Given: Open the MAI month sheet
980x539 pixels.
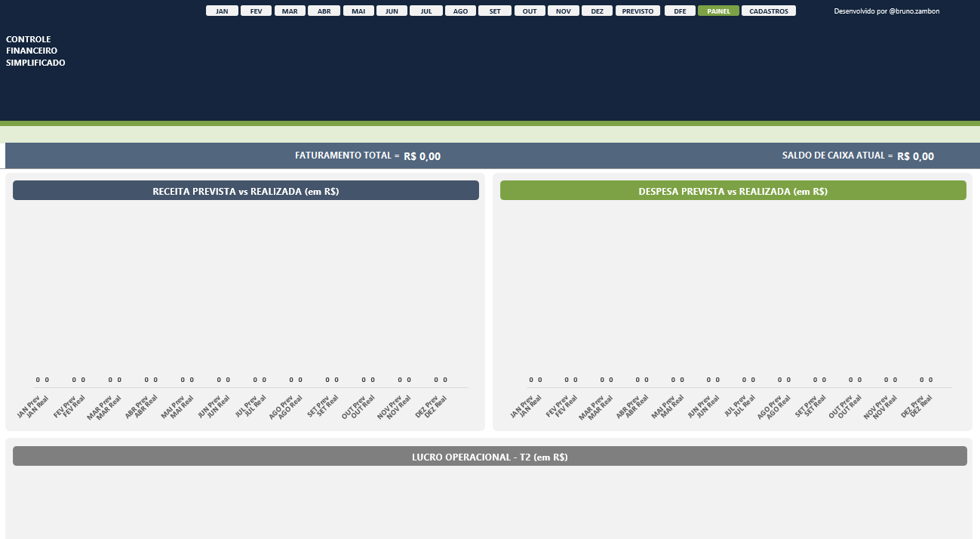Looking at the screenshot, I should point(358,11).
